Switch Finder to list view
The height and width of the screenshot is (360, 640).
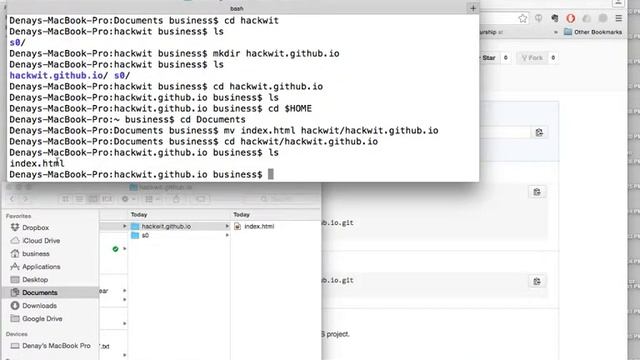pyautogui.click(x=79, y=199)
